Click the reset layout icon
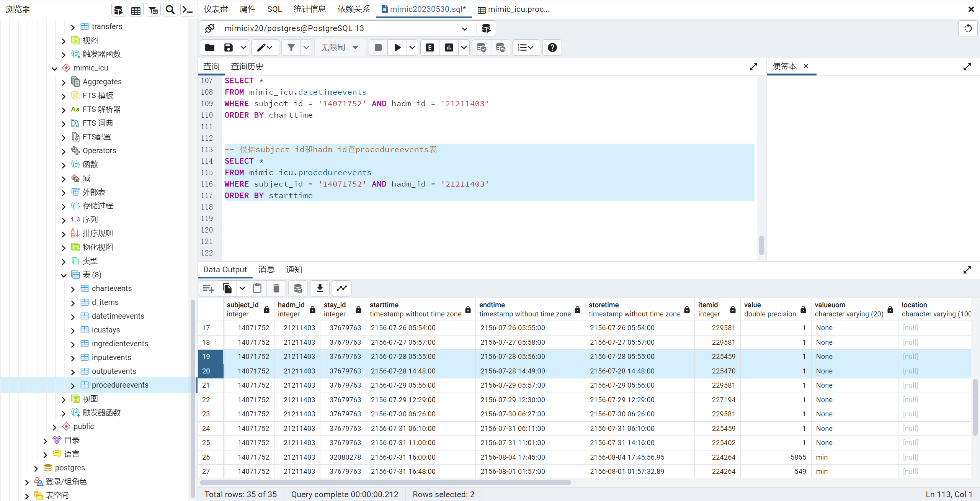The image size is (980, 501). pyautogui.click(x=968, y=28)
